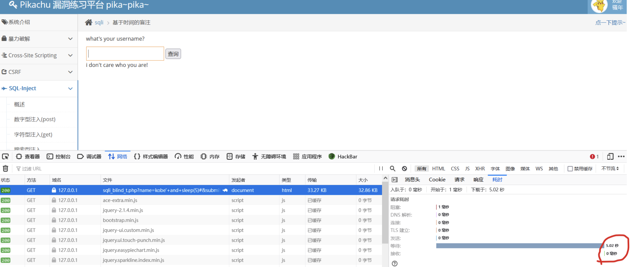This screenshot has height=267, width=644.
Task: Open 字符型注入(get) submenu item
Action: click(x=33, y=134)
